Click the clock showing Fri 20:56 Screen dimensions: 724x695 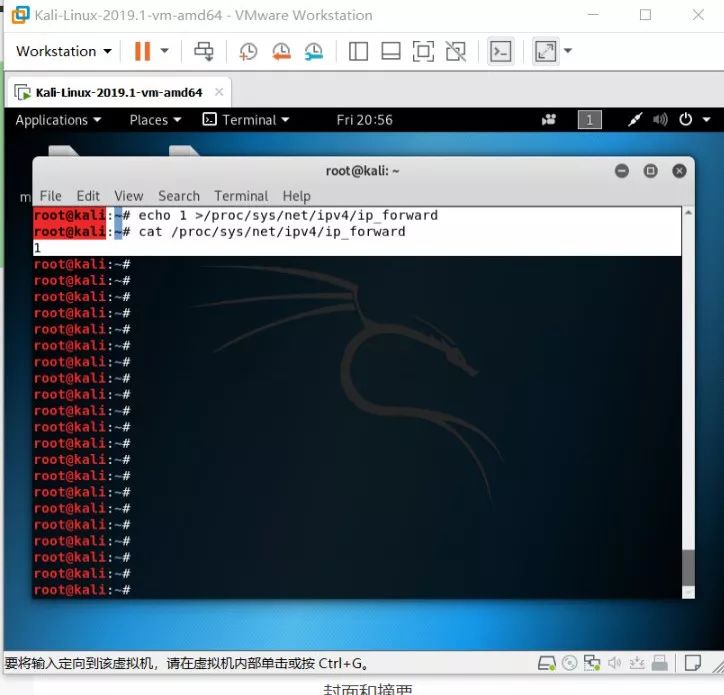tap(364, 120)
